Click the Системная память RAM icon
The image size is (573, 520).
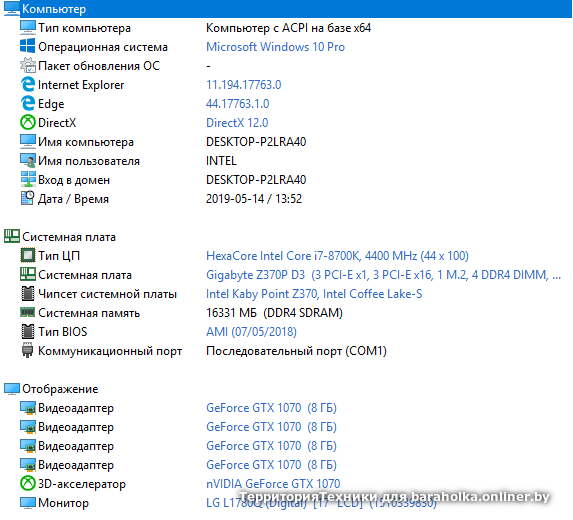pos(28,312)
